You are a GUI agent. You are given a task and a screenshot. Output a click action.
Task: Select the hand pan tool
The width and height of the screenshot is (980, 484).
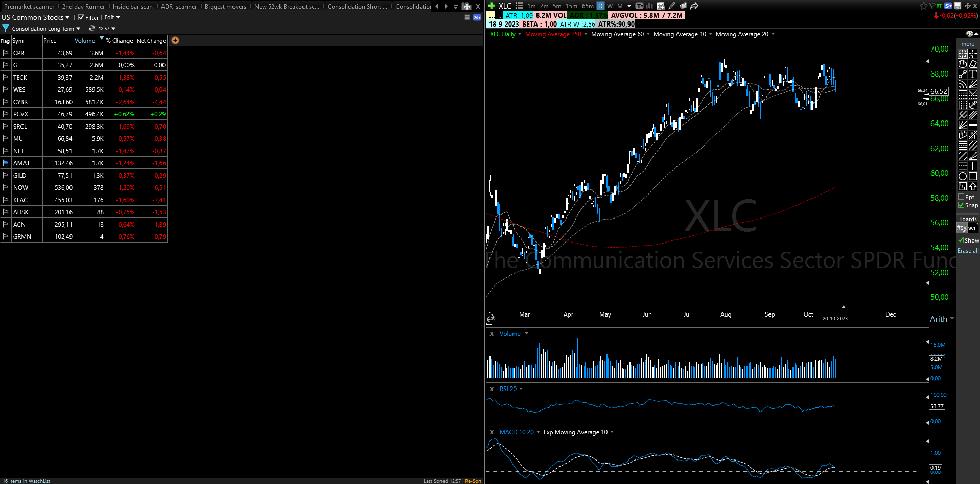[963, 64]
